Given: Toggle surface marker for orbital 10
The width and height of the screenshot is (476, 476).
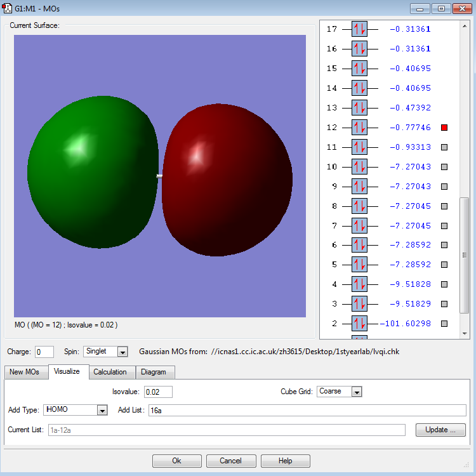Looking at the screenshot, I should click(444, 167).
